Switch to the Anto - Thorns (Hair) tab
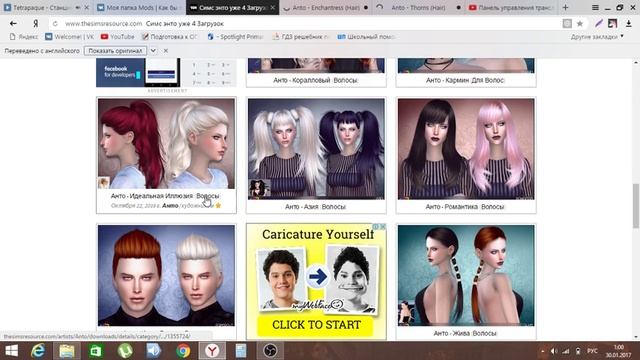 (x=418, y=7)
